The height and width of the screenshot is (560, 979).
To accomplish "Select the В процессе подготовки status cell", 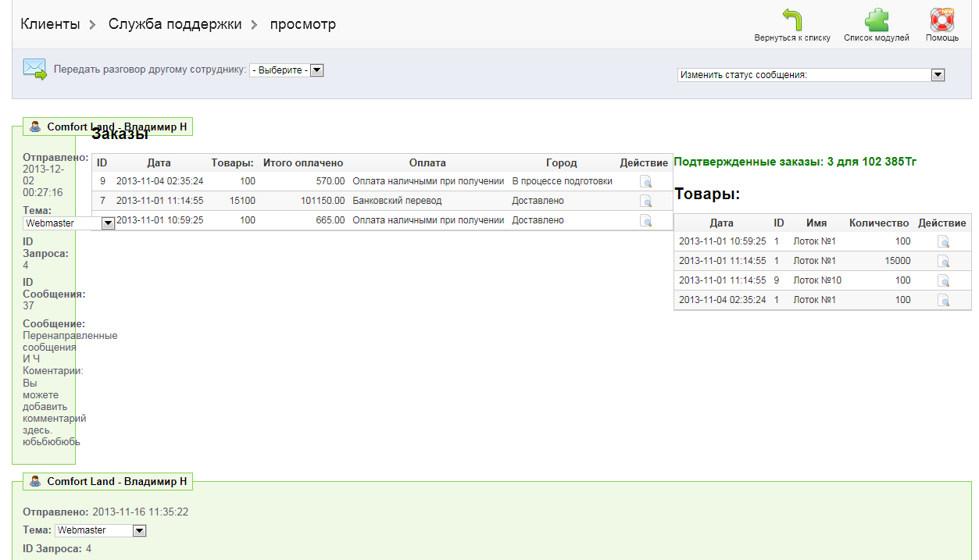I will (x=562, y=181).
